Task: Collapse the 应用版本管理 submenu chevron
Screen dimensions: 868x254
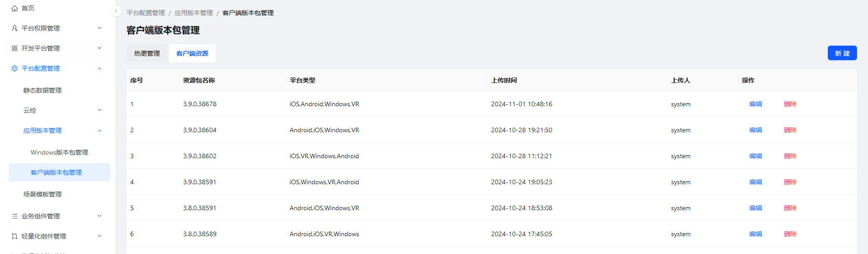Action: point(100,130)
